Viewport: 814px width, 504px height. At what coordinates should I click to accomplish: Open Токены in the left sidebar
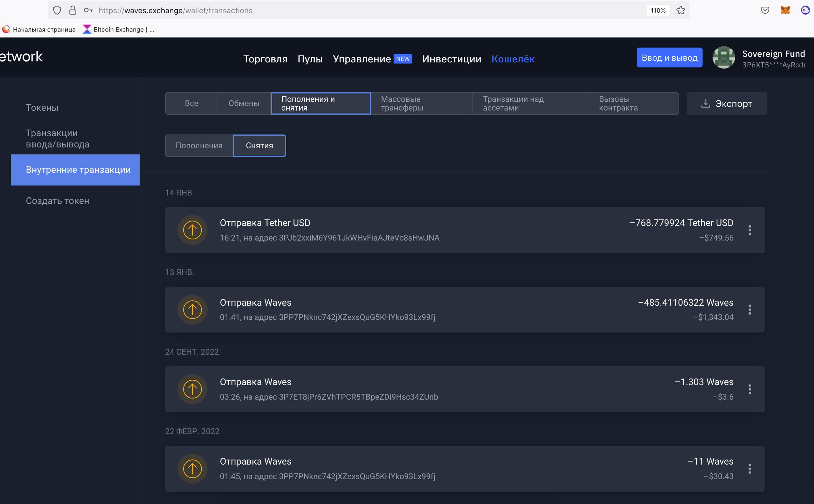coord(42,108)
